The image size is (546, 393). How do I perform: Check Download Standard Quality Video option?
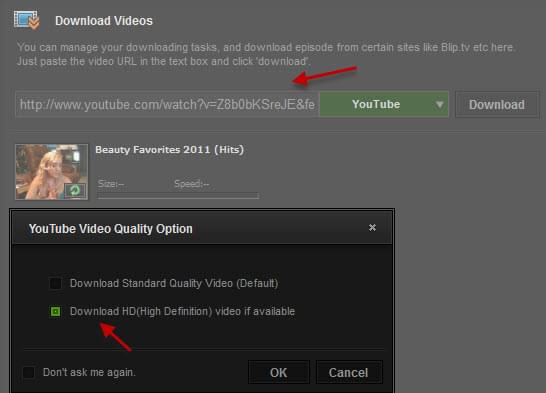55,283
